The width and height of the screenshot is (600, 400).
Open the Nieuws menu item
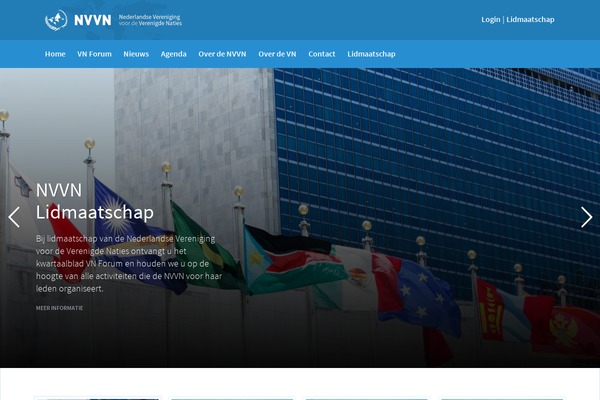136,54
